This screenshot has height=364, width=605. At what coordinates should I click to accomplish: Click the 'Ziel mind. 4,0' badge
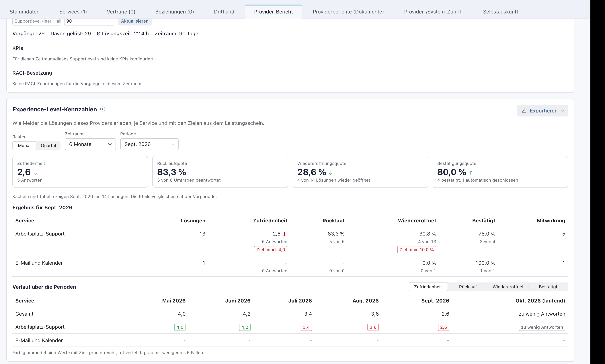271,250
